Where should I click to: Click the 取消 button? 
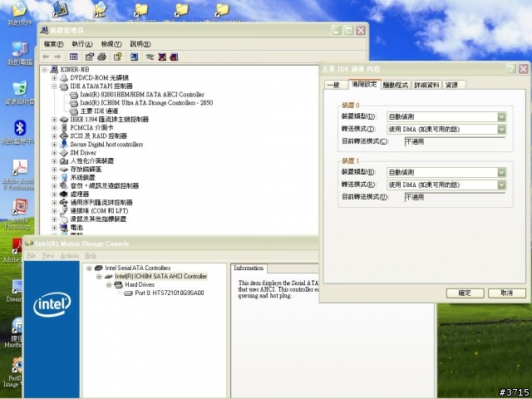507,293
